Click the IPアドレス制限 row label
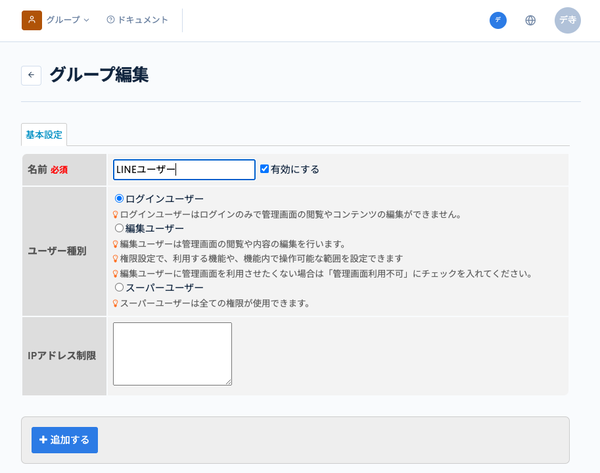 (x=62, y=356)
